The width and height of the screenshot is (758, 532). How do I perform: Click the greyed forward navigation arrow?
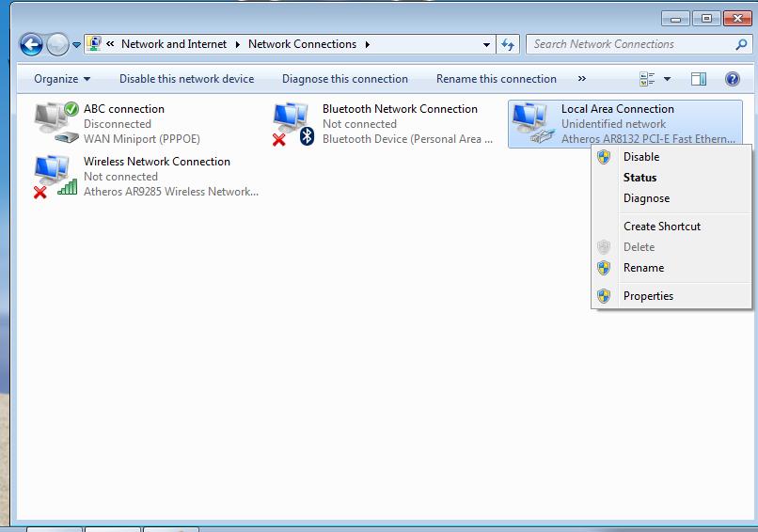pos(58,45)
